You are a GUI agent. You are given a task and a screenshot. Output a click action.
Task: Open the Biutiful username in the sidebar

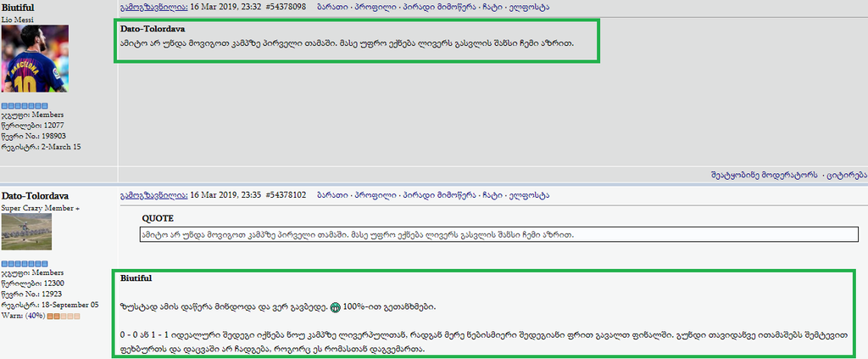click(x=18, y=8)
